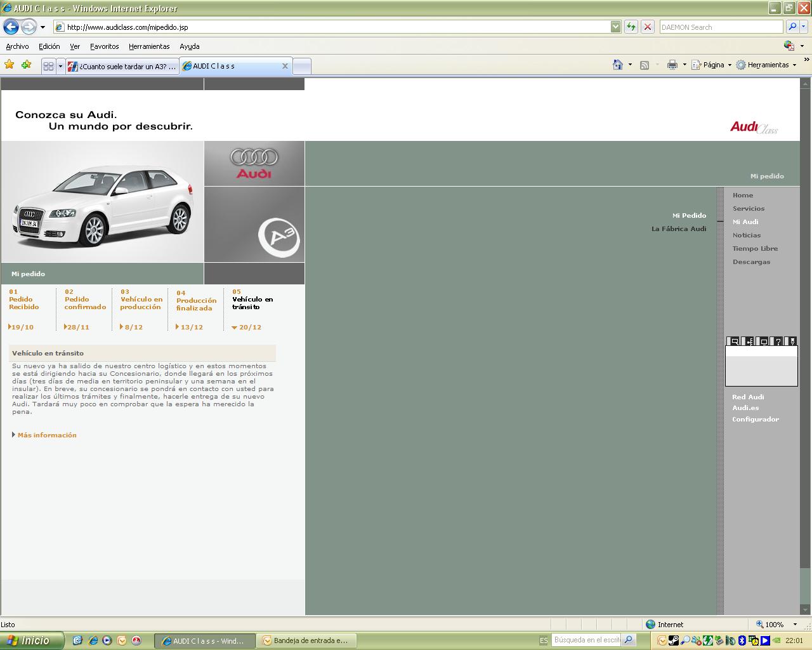
Task: Switch to Bandeja de entrada taskbar window
Action: [x=307, y=640]
